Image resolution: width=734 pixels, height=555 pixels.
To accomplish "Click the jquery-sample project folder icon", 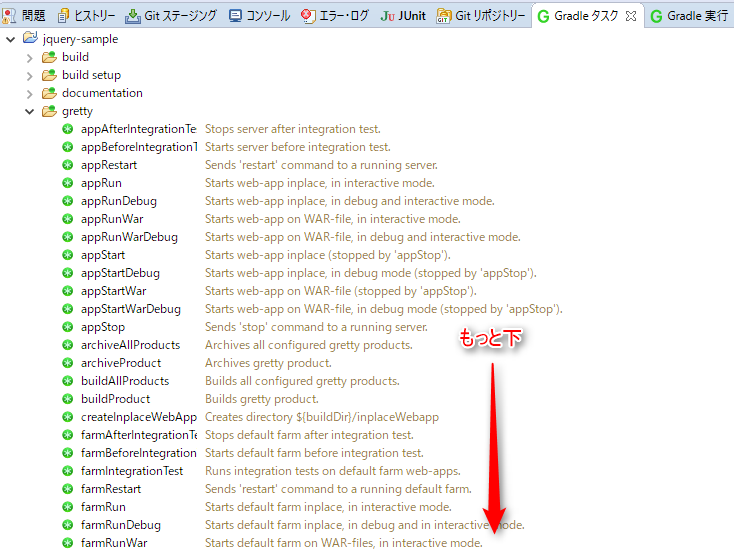I will (30, 38).
